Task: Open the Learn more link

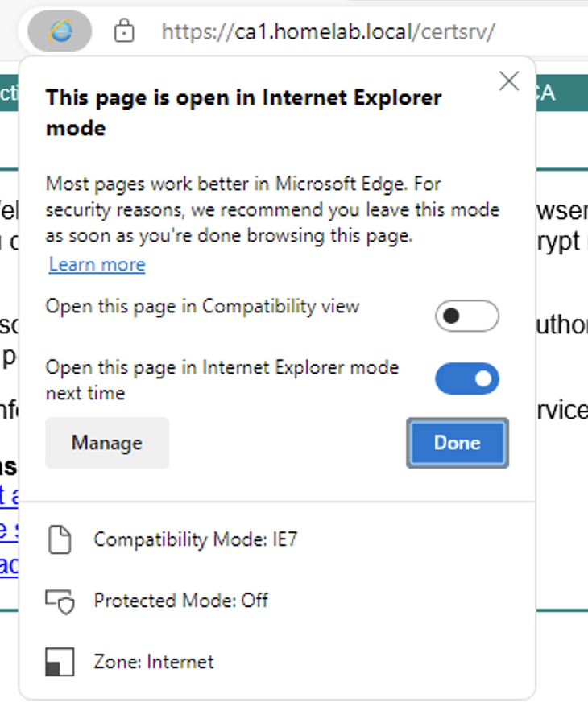Action: tap(97, 264)
